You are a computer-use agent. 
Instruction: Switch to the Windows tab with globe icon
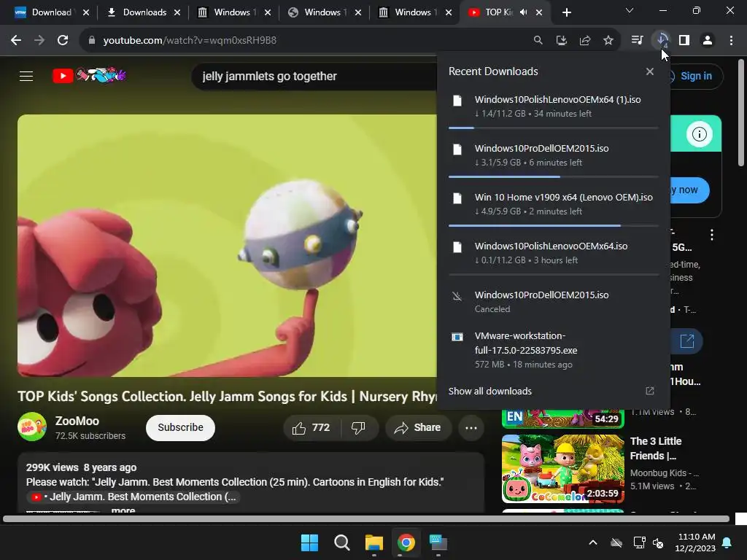324,12
